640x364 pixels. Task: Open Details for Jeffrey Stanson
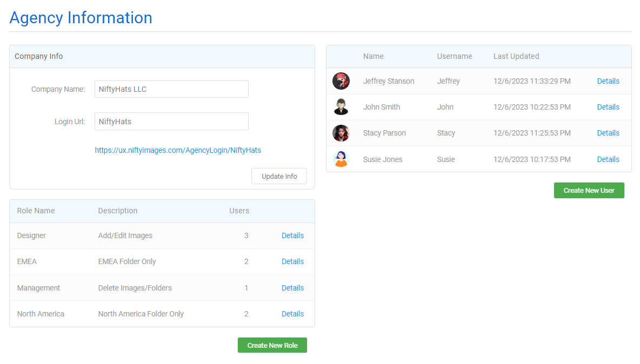point(608,80)
